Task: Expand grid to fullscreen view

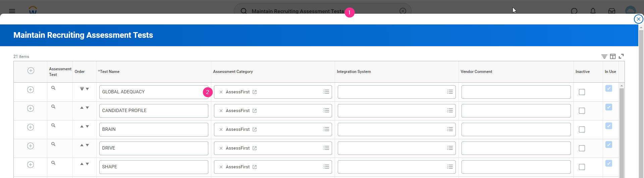Action: tap(621, 56)
